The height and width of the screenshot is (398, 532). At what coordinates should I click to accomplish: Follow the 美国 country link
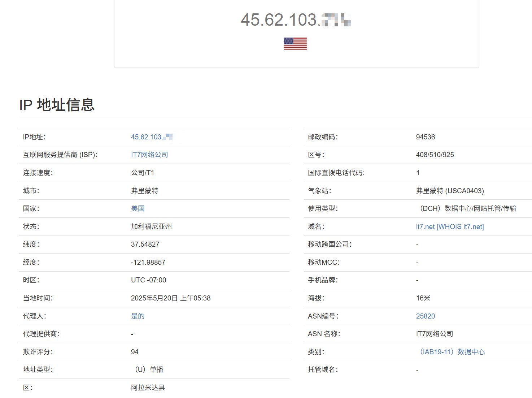coord(138,209)
